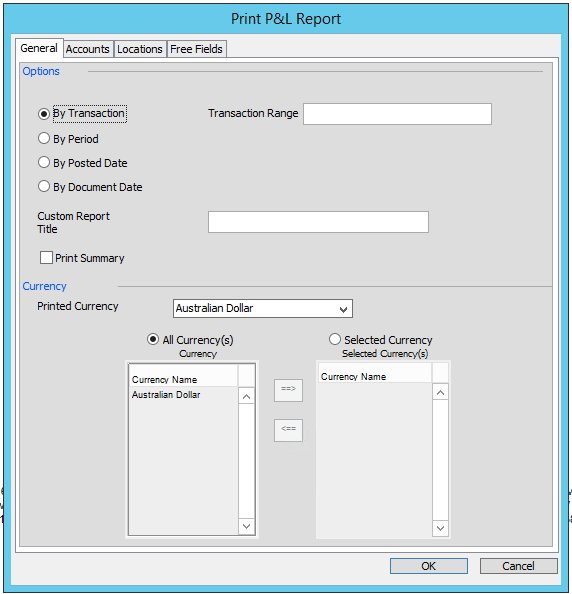Click the ==> move currency right button
Viewport: 572px width, 594px height.
288,390
